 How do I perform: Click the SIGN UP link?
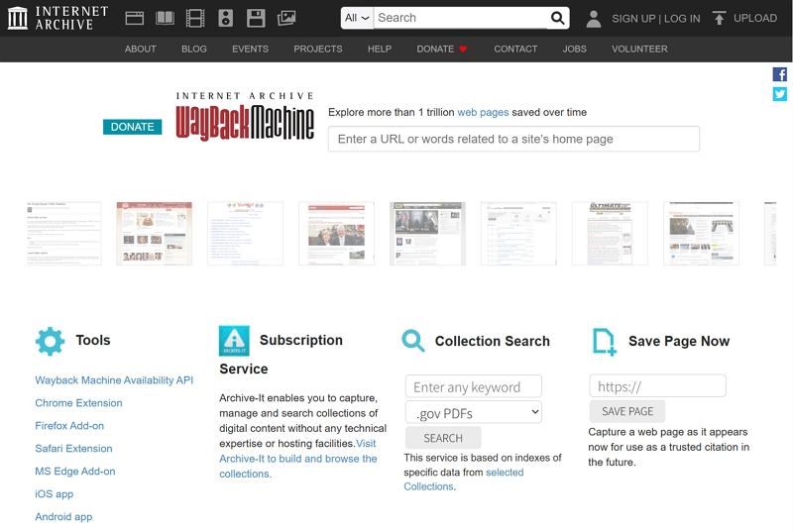tap(633, 19)
